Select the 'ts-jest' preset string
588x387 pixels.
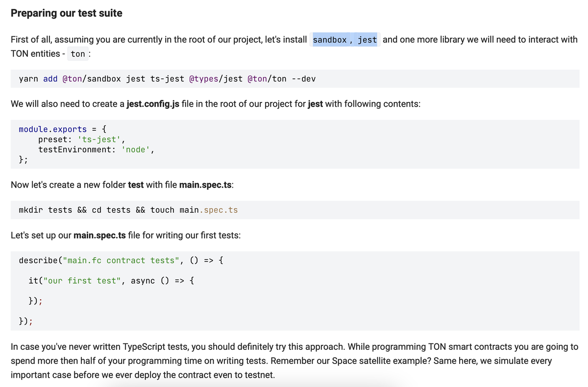click(x=99, y=139)
